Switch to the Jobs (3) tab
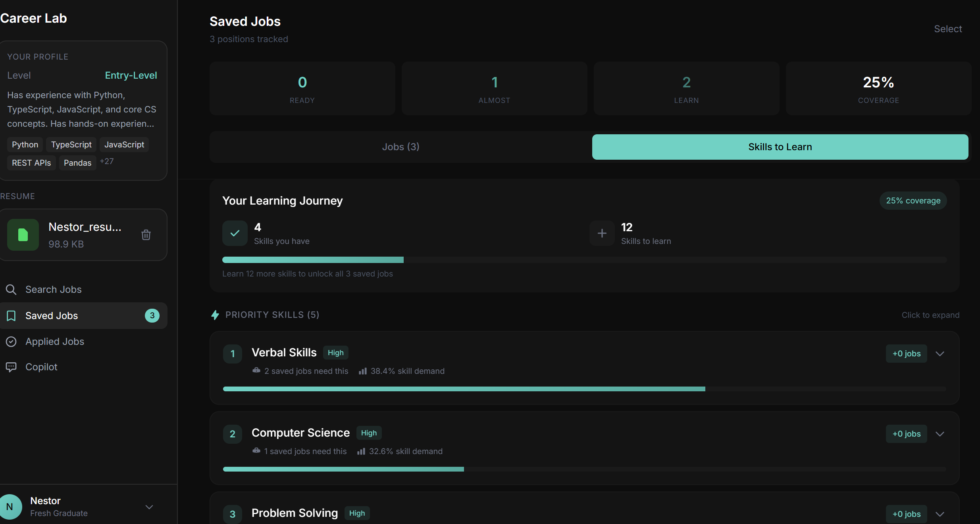The width and height of the screenshot is (980, 524). pos(400,147)
